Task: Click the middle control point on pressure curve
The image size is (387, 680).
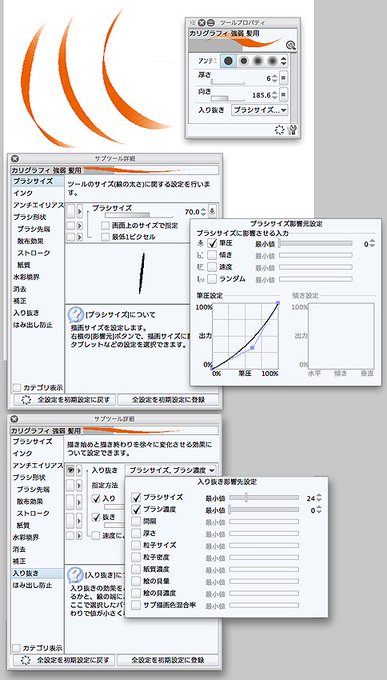Action: coord(253,348)
